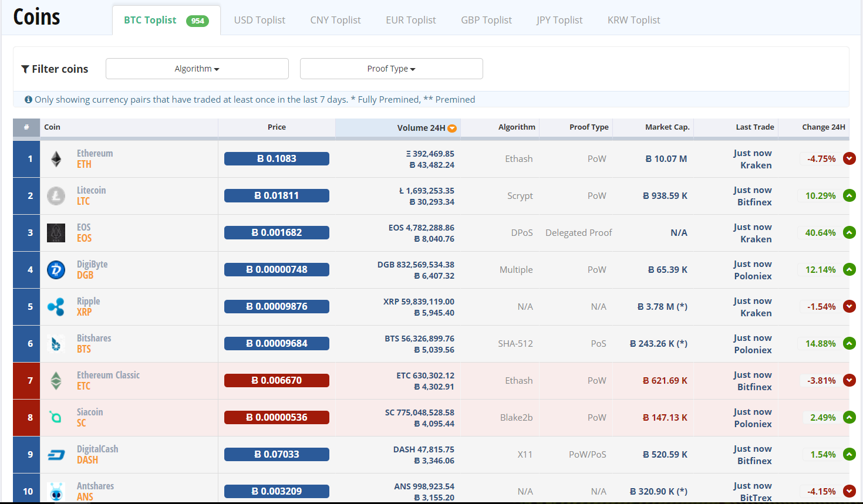
Task: Click the Bitshares coin logo icon
Action: pyautogui.click(x=56, y=344)
